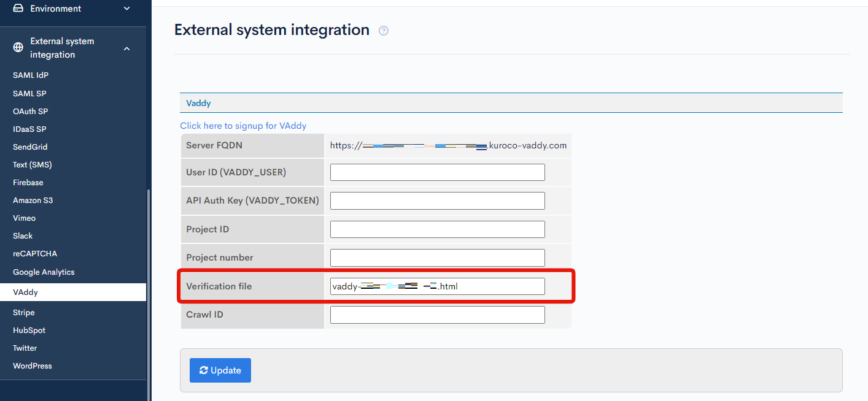Open Twitter integration page
This screenshot has width=868, height=401.
click(x=25, y=348)
